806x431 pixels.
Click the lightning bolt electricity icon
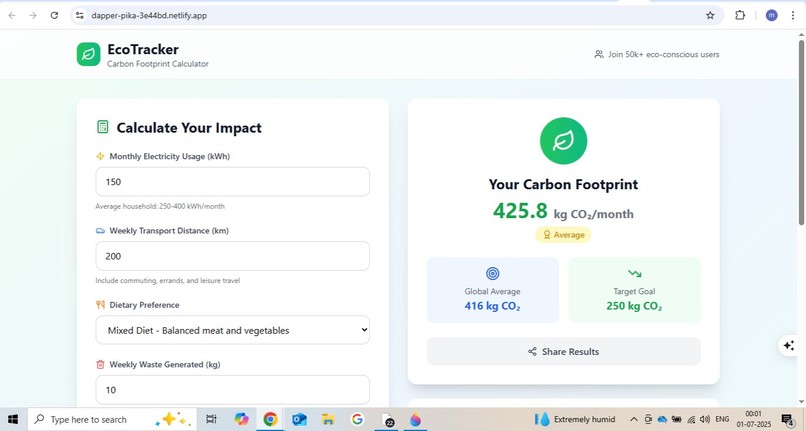tap(100, 156)
